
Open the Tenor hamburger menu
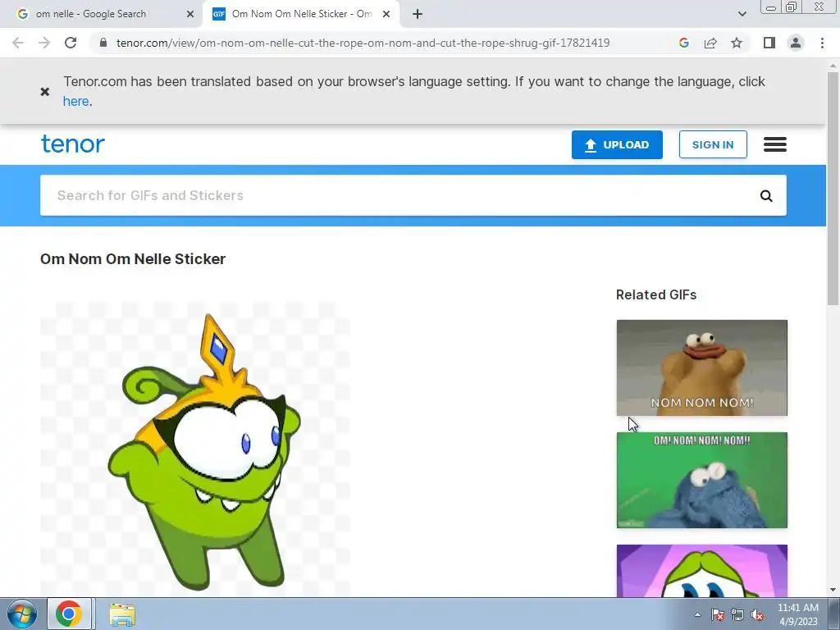click(x=774, y=144)
